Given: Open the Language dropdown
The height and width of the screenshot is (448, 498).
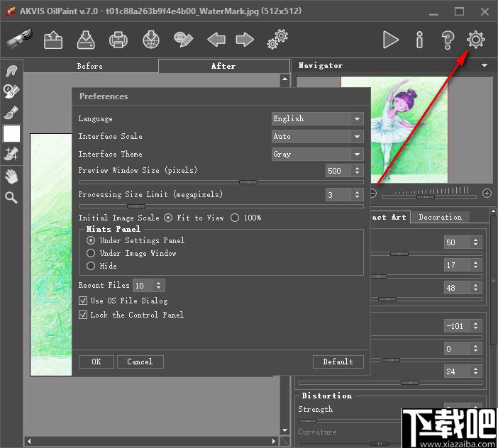Looking at the screenshot, I should (x=318, y=118).
